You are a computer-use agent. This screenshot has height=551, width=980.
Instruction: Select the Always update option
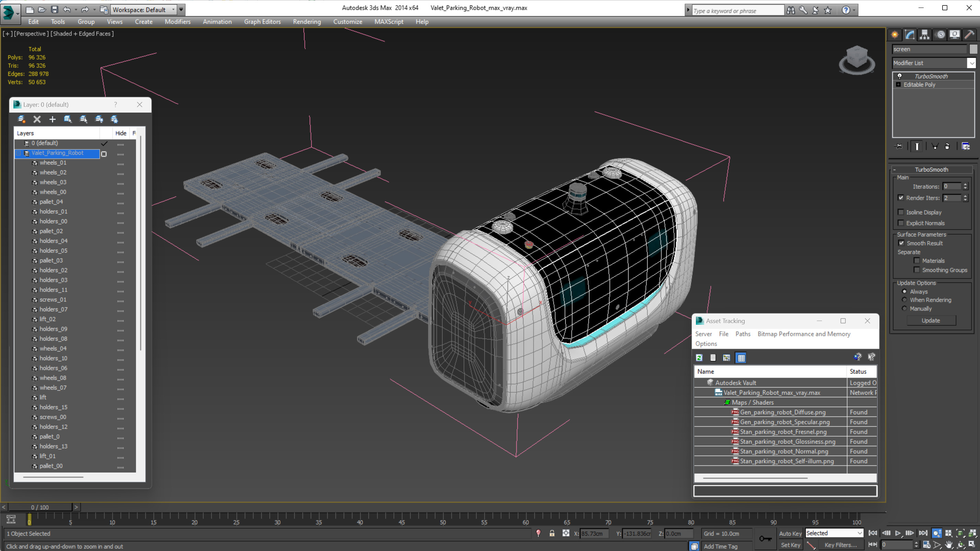click(904, 291)
